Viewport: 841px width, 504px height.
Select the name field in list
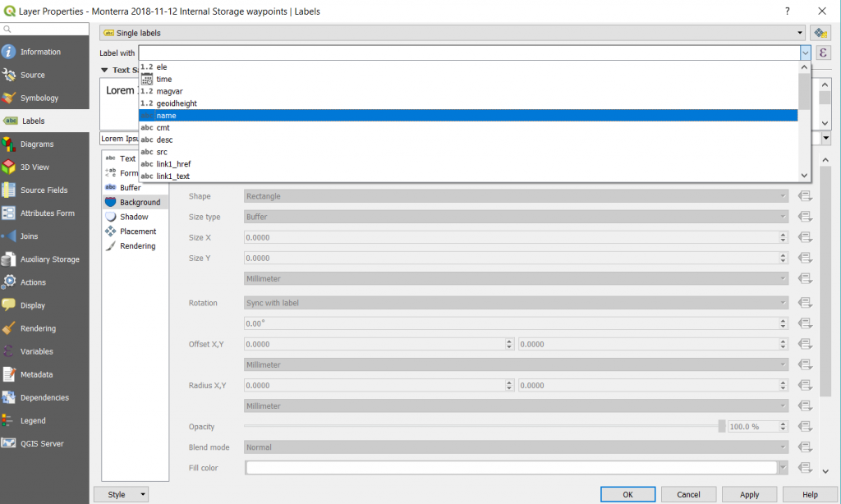(467, 115)
